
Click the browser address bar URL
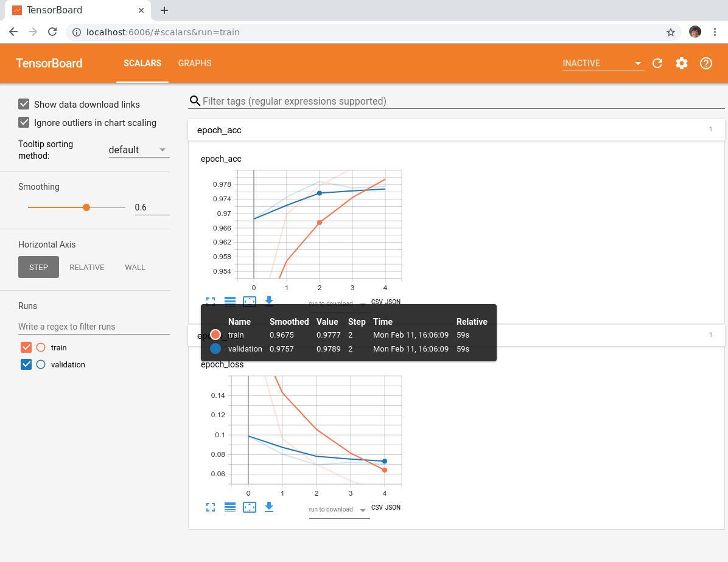tap(163, 32)
